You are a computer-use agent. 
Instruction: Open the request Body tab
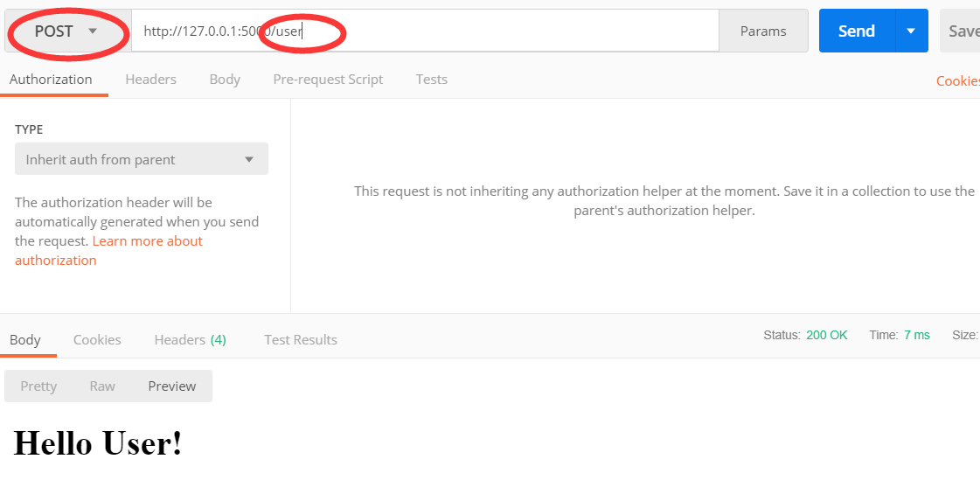point(225,80)
